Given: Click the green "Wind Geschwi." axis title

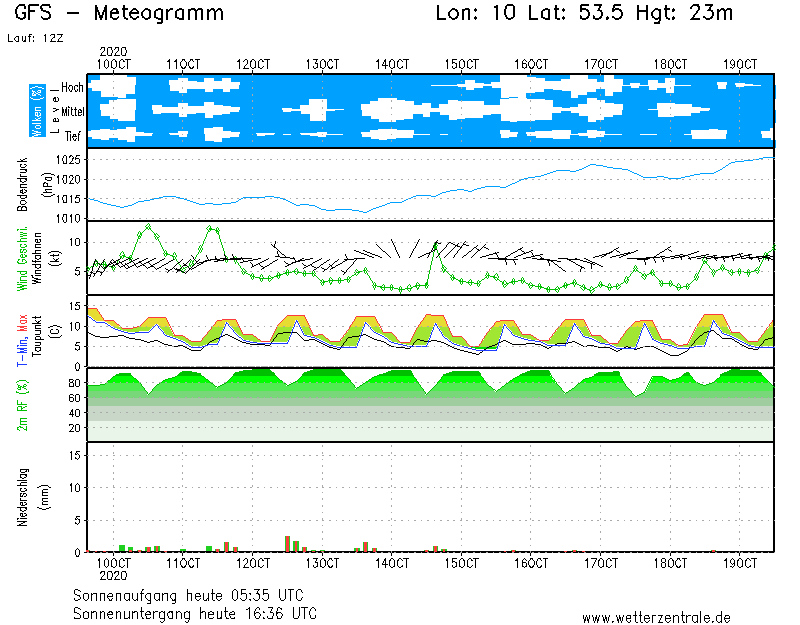Looking at the screenshot, I should [x=22, y=259].
